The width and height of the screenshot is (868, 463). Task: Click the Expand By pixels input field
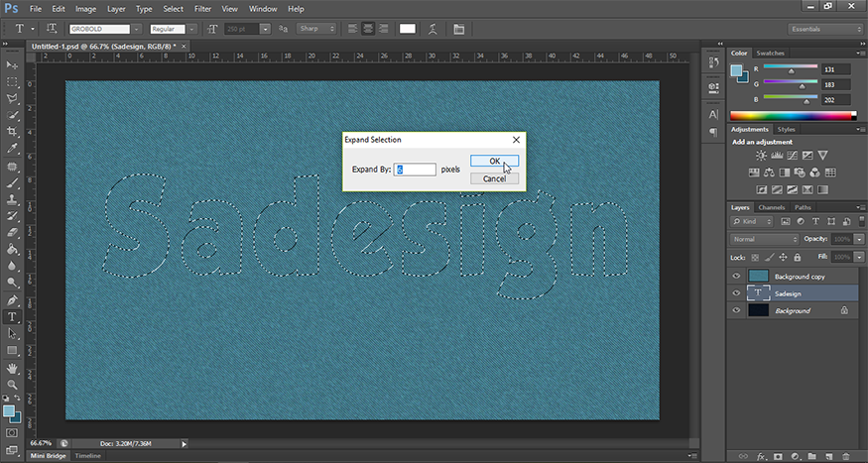[415, 170]
